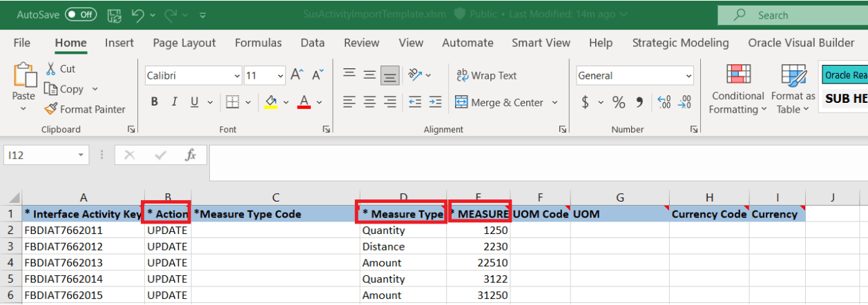Click the Copy button

[x=64, y=89]
